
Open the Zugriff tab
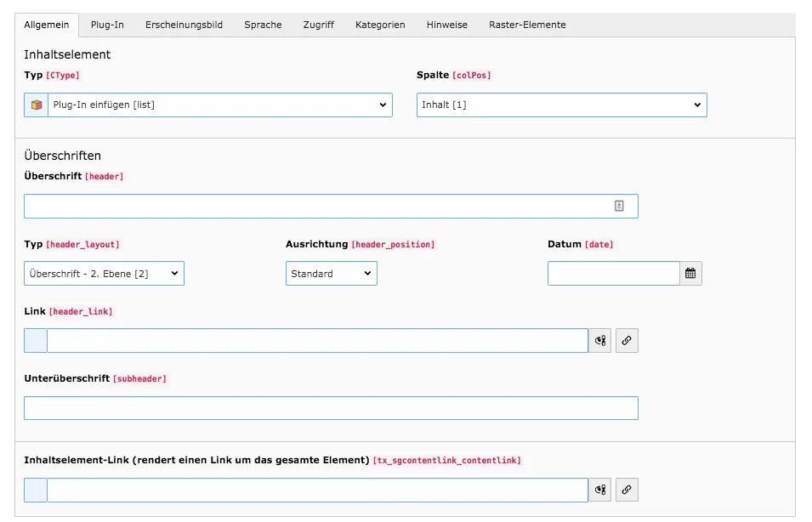[x=319, y=25]
